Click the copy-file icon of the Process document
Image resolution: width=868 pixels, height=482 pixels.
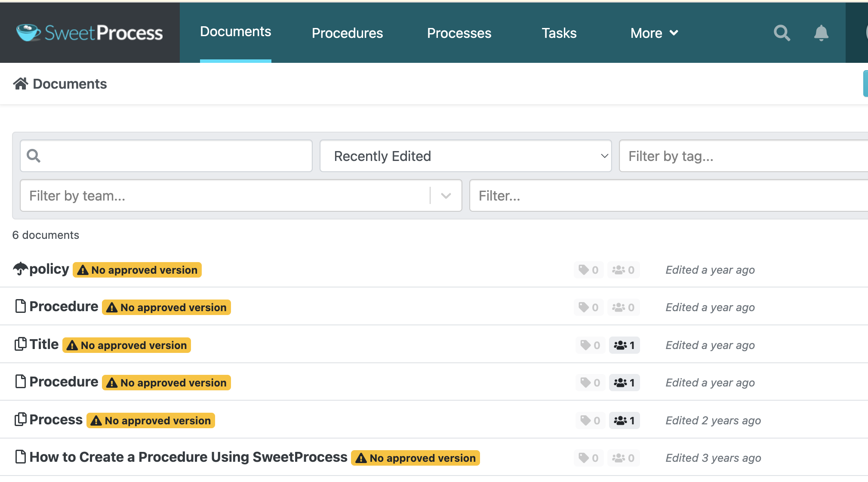point(20,420)
